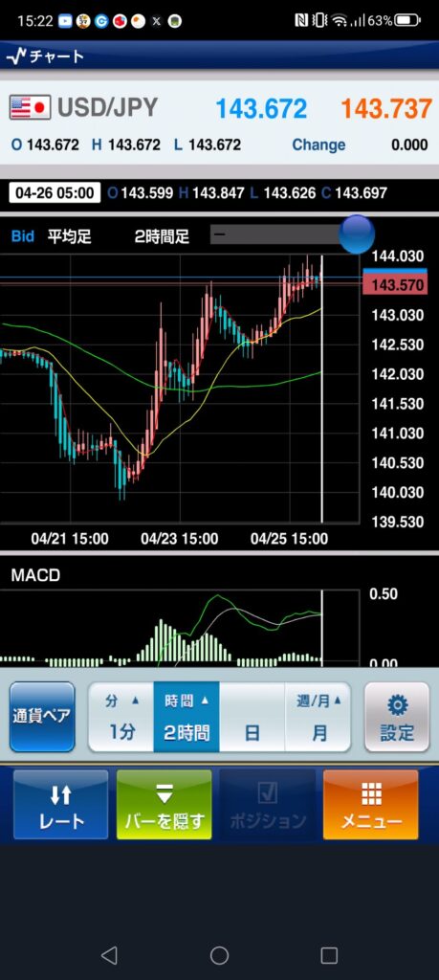Tap the USD/JPY flag icon

click(30, 108)
